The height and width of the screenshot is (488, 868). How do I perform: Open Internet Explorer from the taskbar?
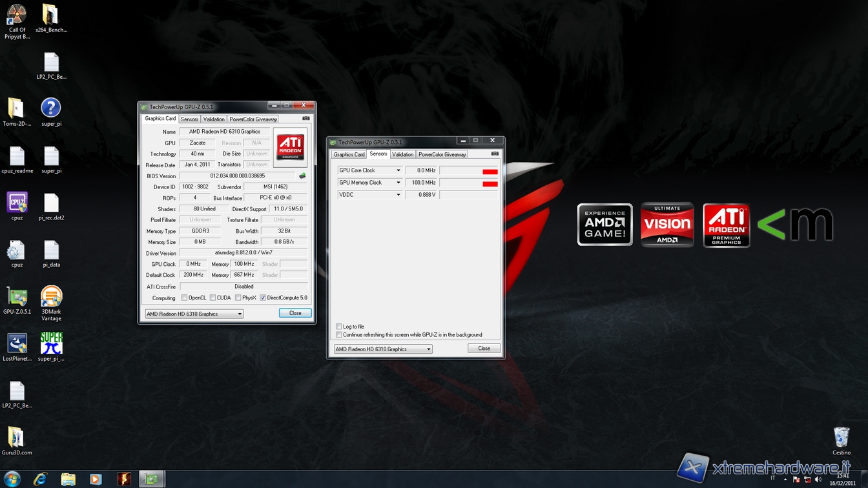coord(40,479)
